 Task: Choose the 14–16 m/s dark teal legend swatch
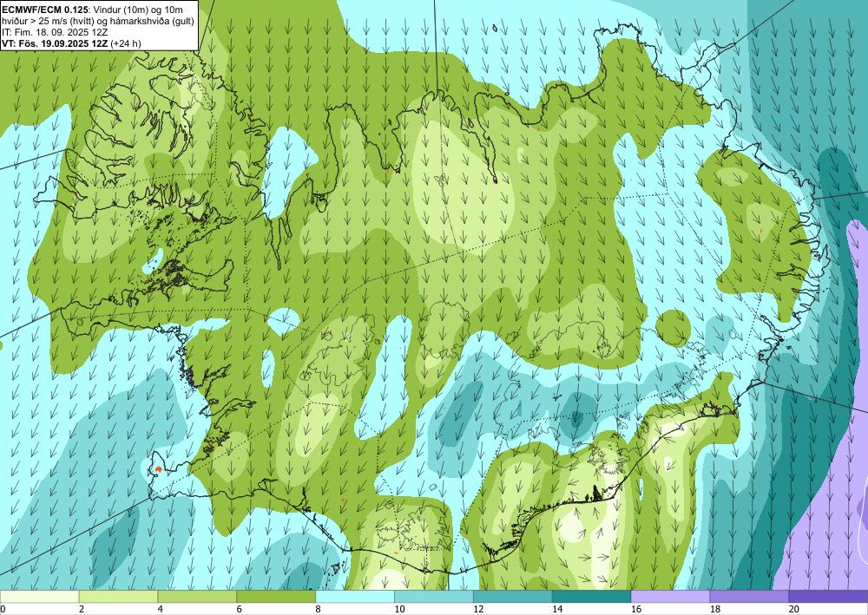click(592, 597)
